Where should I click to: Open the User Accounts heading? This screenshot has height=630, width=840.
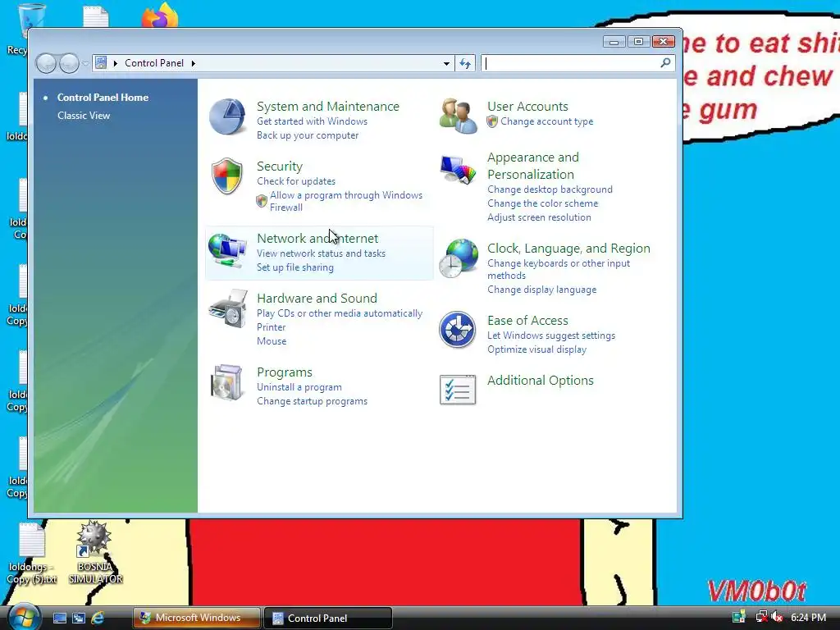pyautogui.click(x=527, y=106)
